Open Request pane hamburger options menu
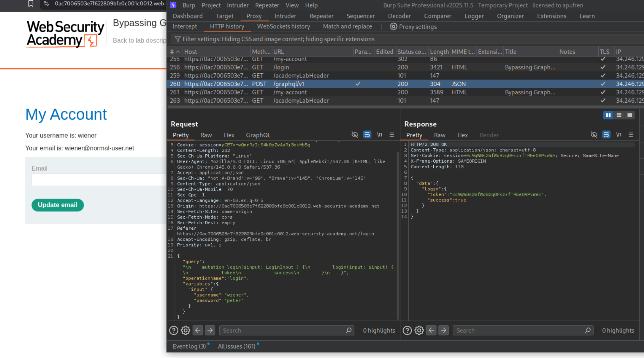Image resolution: width=644 pixels, height=358 pixels. [x=392, y=135]
